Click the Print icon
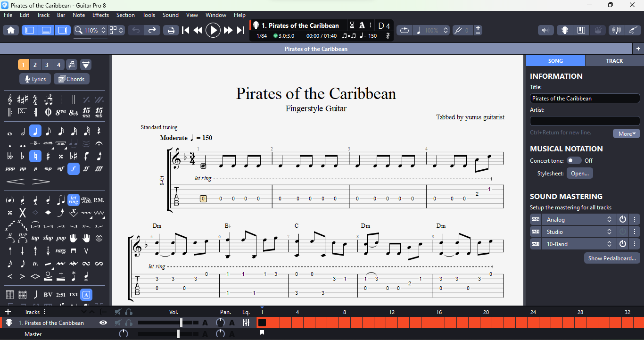Image resolution: width=644 pixels, height=340 pixels. (x=171, y=30)
